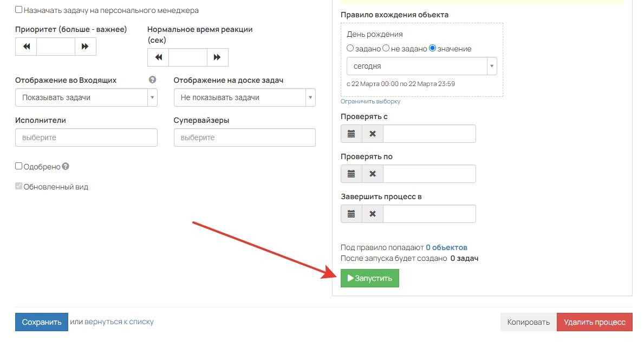This screenshot has height=348, width=644.
Task: Clear the 'Проверять с' date field
Action: 373,134
